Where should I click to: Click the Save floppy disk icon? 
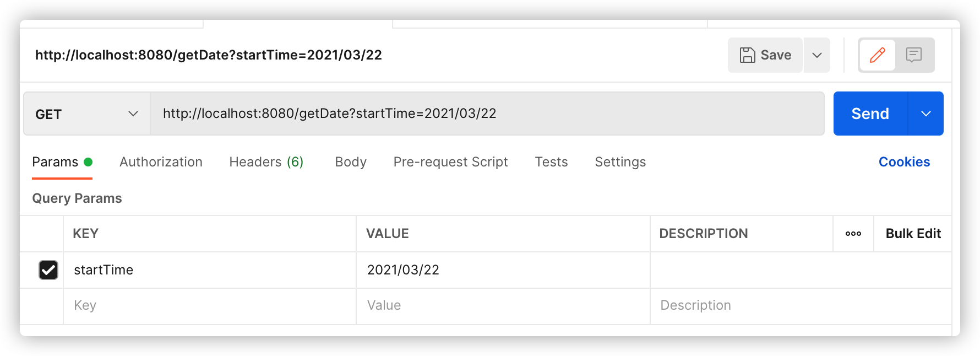click(748, 55)
